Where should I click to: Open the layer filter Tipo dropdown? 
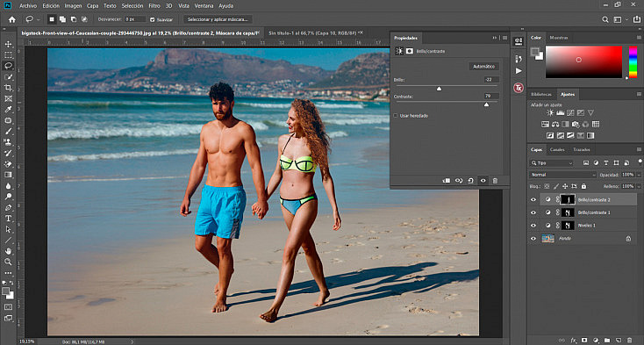(552, 163)
